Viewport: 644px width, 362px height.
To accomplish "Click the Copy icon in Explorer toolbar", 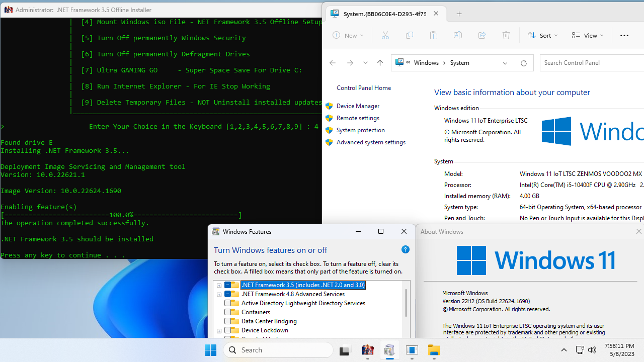I will click(410, 35).
